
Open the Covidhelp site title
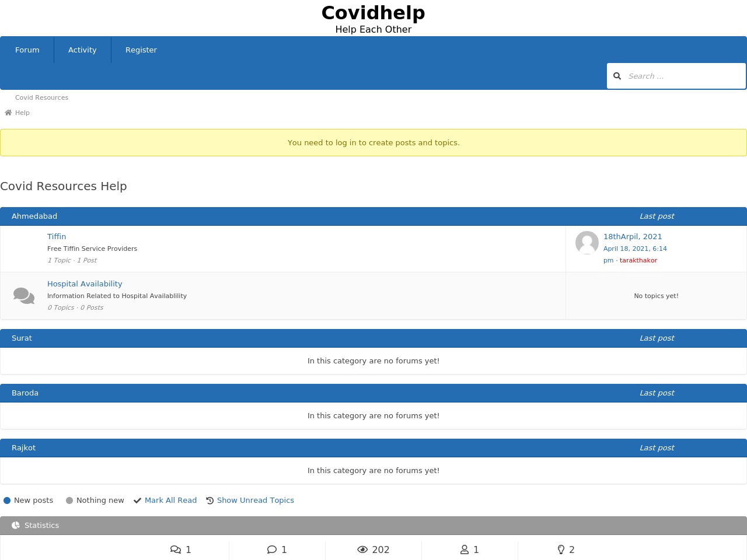point(373,13)
